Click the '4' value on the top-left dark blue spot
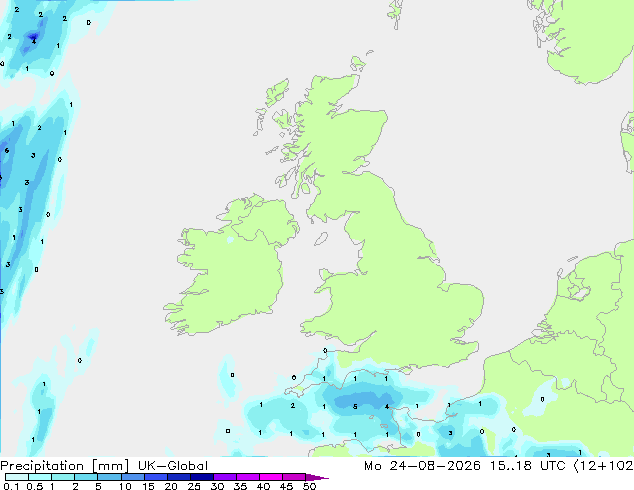Screen dimensions: 634x490 tap(34, 41)
